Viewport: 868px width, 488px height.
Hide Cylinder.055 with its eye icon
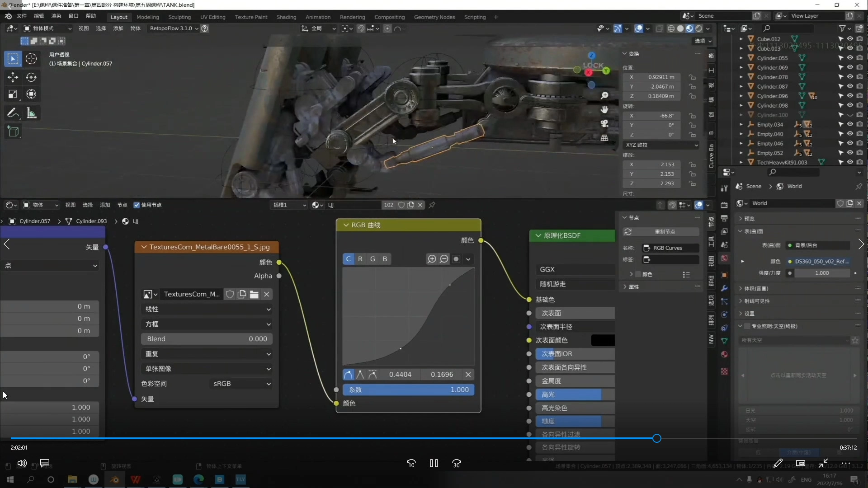850,58
